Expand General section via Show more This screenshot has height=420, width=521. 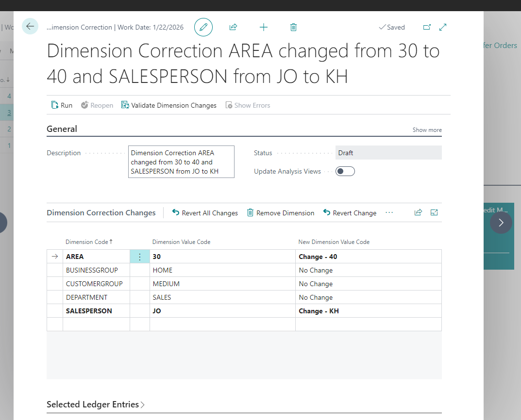(427, 129)
